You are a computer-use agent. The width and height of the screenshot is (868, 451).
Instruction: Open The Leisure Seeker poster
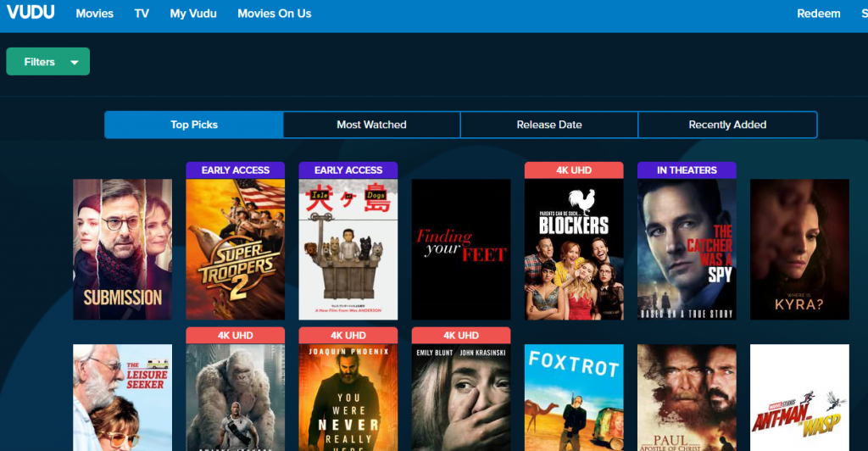(122, 398)
